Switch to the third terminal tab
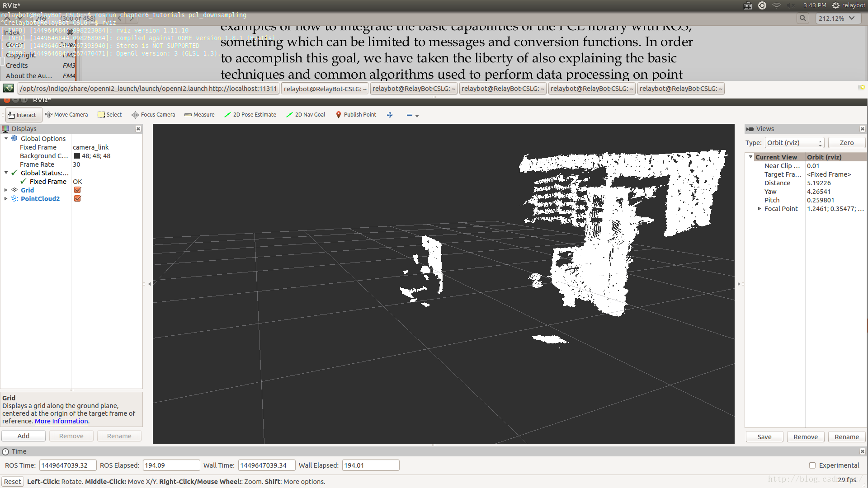The image size is (868, 488). 414,89
